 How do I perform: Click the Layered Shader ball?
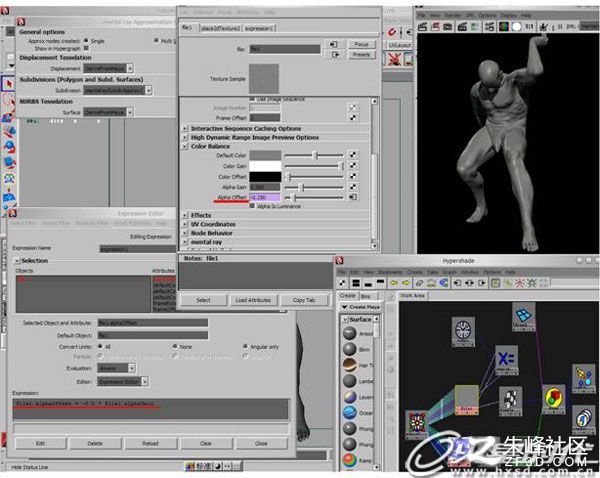click(x=349, y=397)
